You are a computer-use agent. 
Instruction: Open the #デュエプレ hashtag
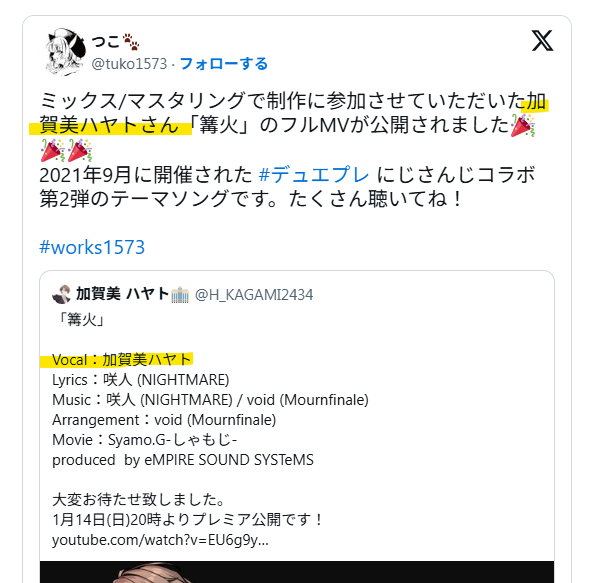point(314,174)
